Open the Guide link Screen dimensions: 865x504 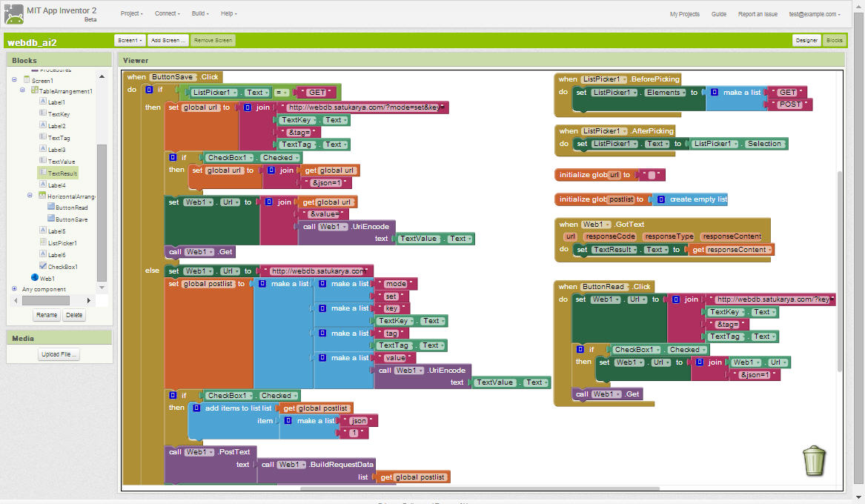719,14
